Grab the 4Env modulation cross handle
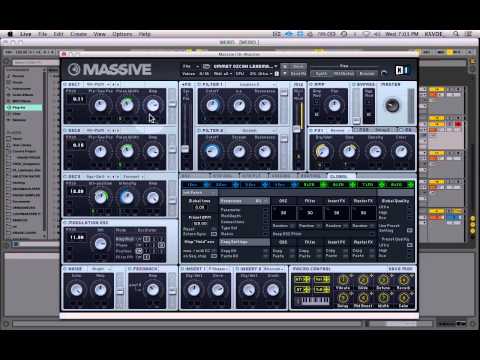Viewport: 480px width, 360px height. [294, 185]
